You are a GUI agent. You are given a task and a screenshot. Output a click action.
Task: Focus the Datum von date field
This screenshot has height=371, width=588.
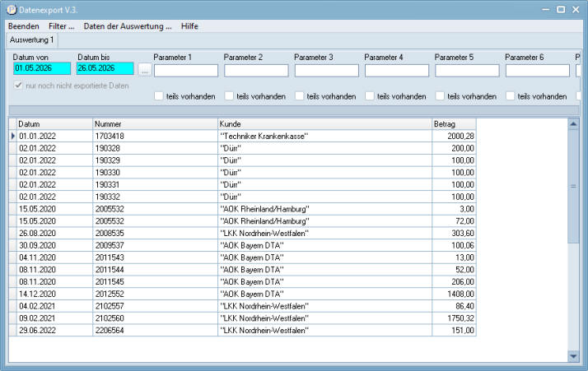click(x=42, y=68)
